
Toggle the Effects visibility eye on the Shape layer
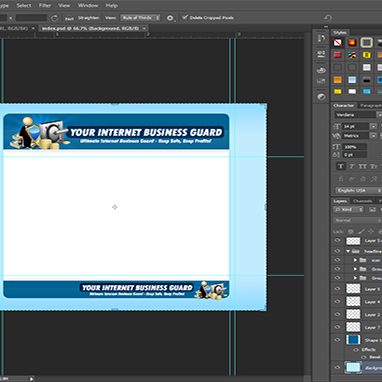pos(356,350)
